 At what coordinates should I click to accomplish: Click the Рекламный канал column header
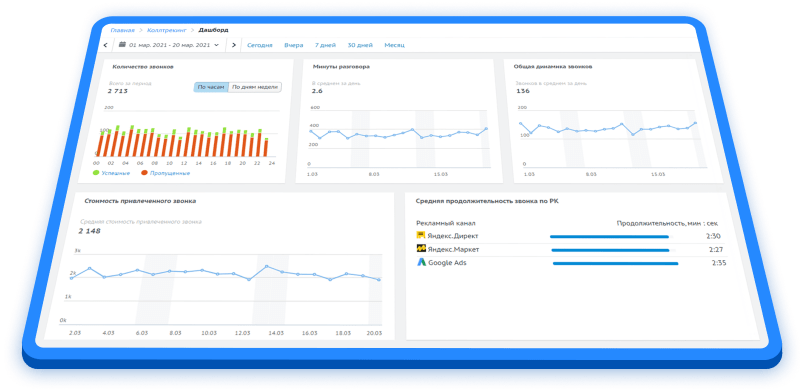coord(446,223)
